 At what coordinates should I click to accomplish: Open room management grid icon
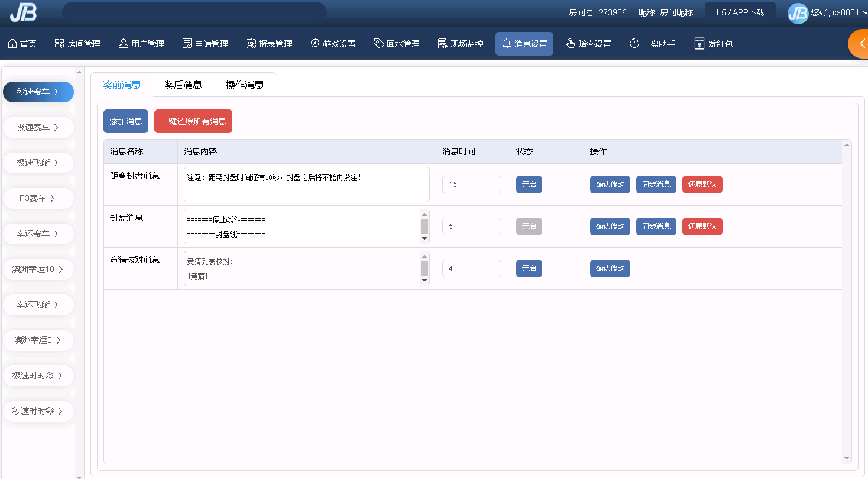click(59, 44)
